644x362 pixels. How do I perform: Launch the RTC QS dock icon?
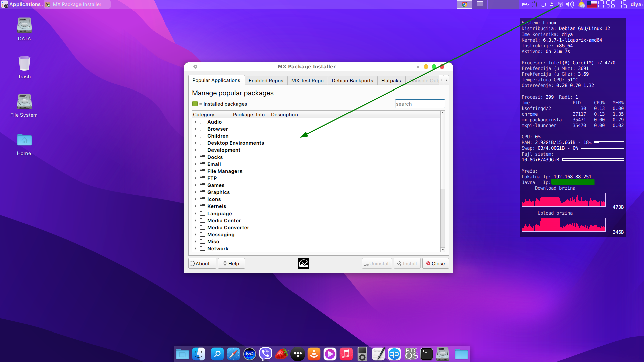(x=411, y=354)
